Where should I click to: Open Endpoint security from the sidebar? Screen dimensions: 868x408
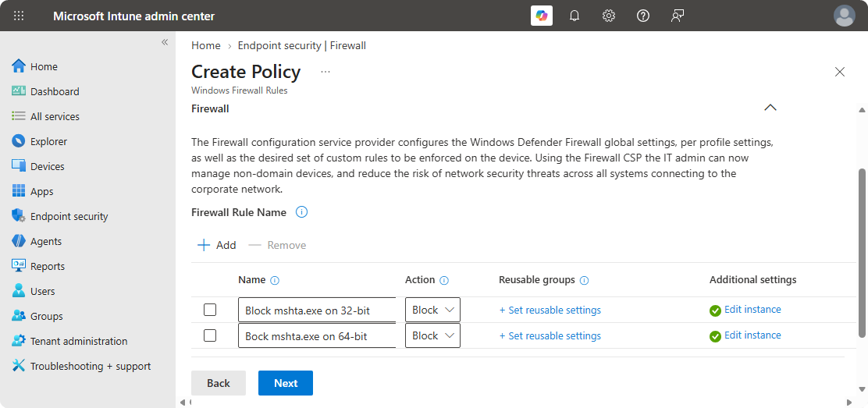click(69, 216)
